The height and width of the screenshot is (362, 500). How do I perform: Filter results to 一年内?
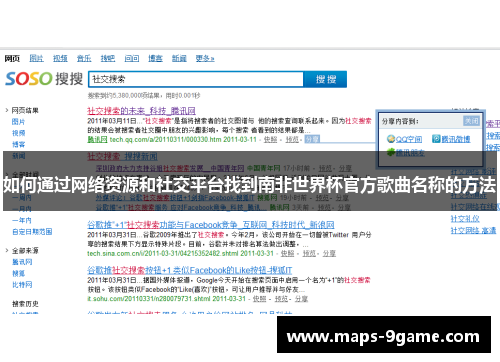point(22,220)
